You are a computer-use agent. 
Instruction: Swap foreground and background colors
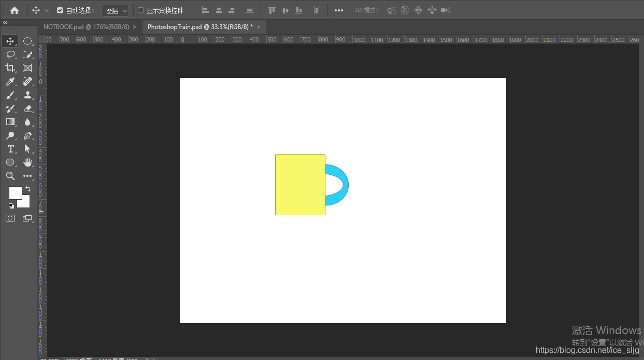pyautogui.click(x=28, y=189)
